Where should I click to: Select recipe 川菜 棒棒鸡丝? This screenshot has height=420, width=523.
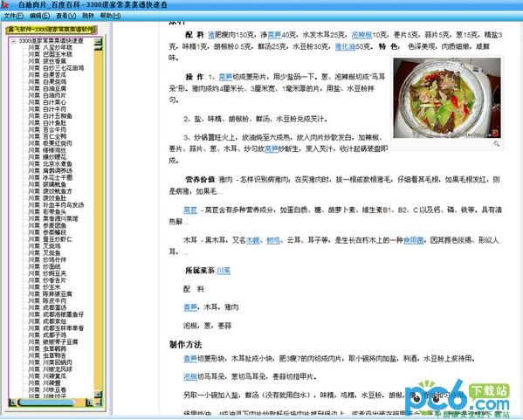(47, 150)
